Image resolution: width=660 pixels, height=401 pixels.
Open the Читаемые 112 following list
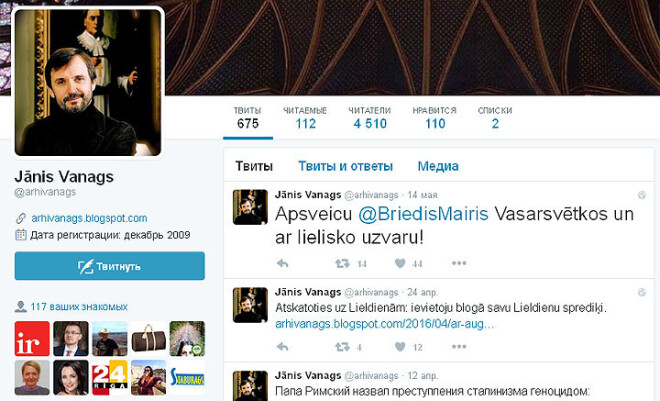(305, 118)
